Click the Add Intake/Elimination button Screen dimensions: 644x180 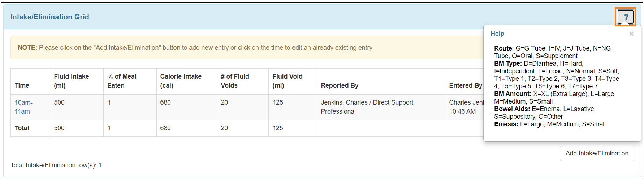[x=597, y=153]
